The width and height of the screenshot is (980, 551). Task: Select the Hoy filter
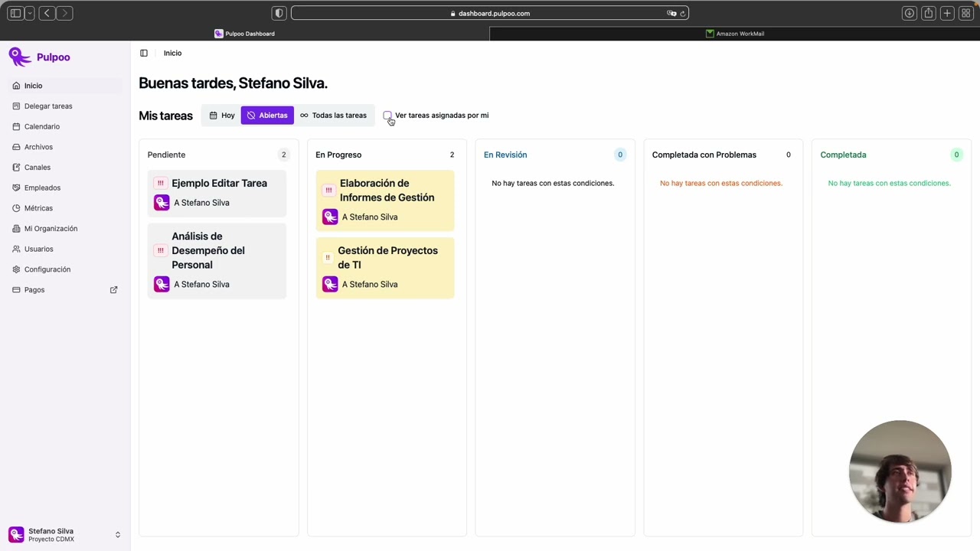tap(222, 116)
